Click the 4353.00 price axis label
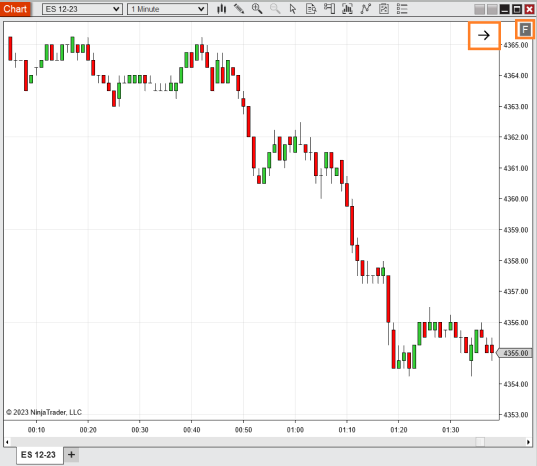Viewport: 537px width, 466px height. [x=516, y=415]
